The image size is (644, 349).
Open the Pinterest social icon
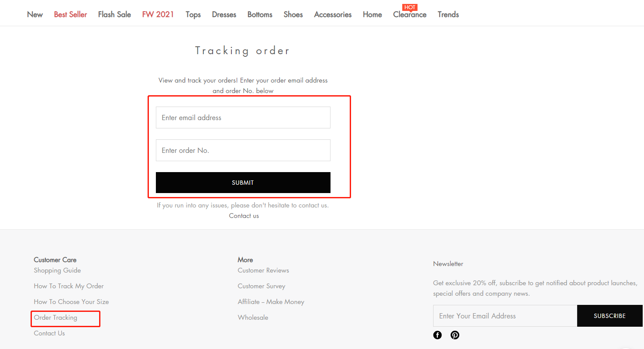pos(455,335)
